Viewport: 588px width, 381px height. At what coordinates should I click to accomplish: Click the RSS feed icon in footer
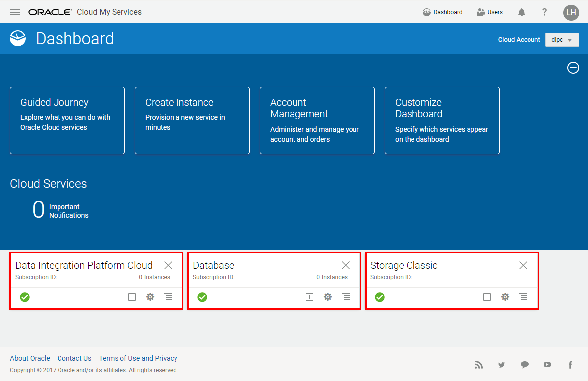[x=478, y=365]
